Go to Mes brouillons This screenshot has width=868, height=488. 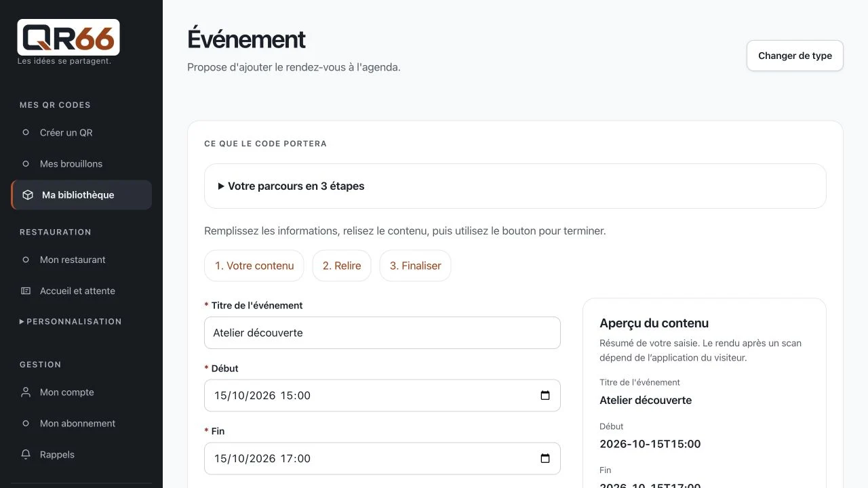point(81,164)
